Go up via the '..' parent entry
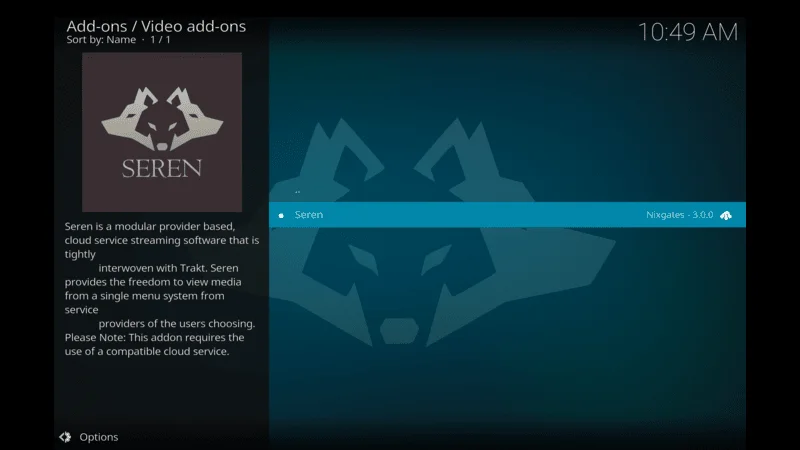Screen dimensions: 800x450 pos(297,192)
